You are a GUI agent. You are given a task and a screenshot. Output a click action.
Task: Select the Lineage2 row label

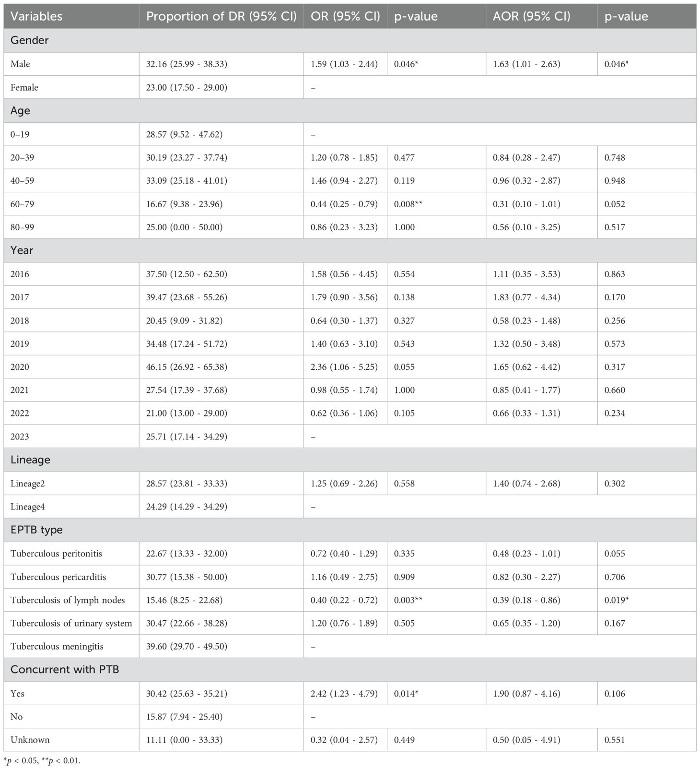pyautogui.click(x=27, y=484)
